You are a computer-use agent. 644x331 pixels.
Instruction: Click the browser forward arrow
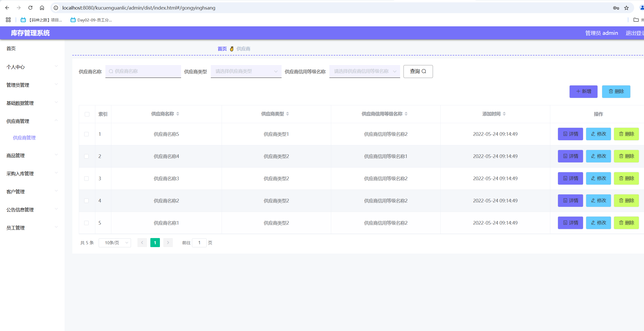pos(19,8)
